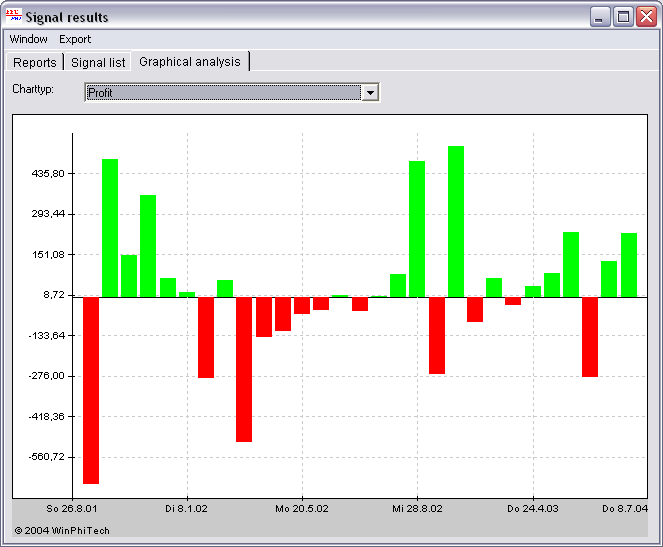Maximize the Signal results window
This screenshot has width=663, height=547.
622,17
